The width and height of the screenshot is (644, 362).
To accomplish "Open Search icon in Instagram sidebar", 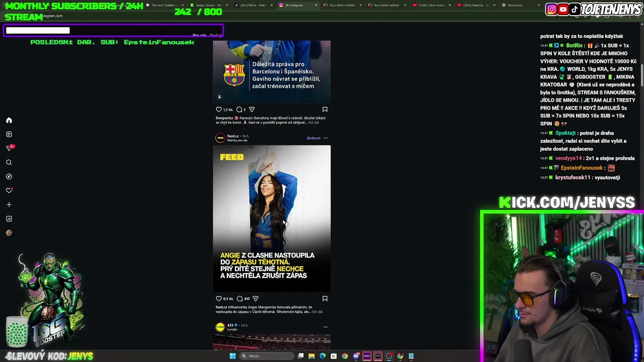I will 9,162.
